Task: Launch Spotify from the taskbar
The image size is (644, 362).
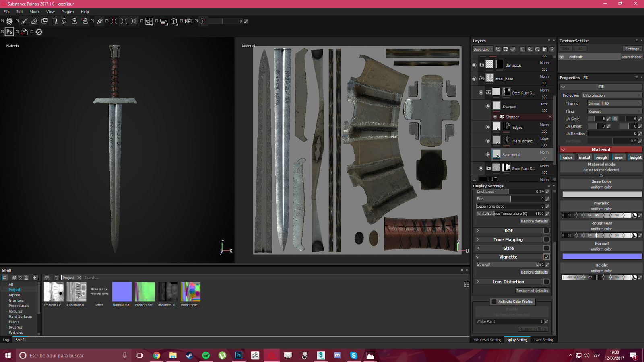Action: [x=206, y=355]
